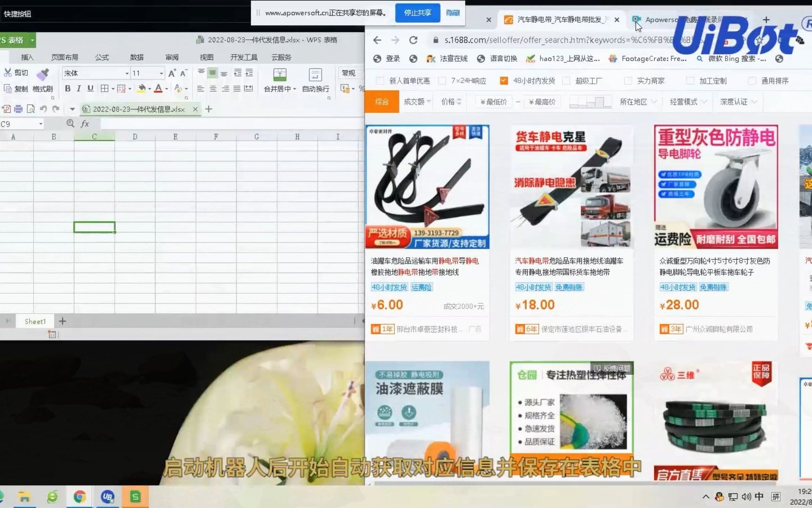
Task: Check the 新人首单优惠 filter checkbox
Action: (380, 81)
